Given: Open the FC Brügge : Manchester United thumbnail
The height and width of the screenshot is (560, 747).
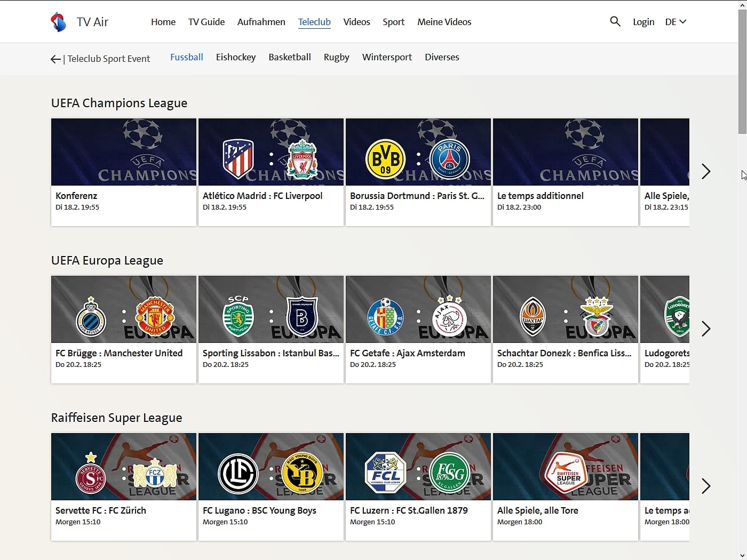Looking at the screenshot, I should (123, 329).
